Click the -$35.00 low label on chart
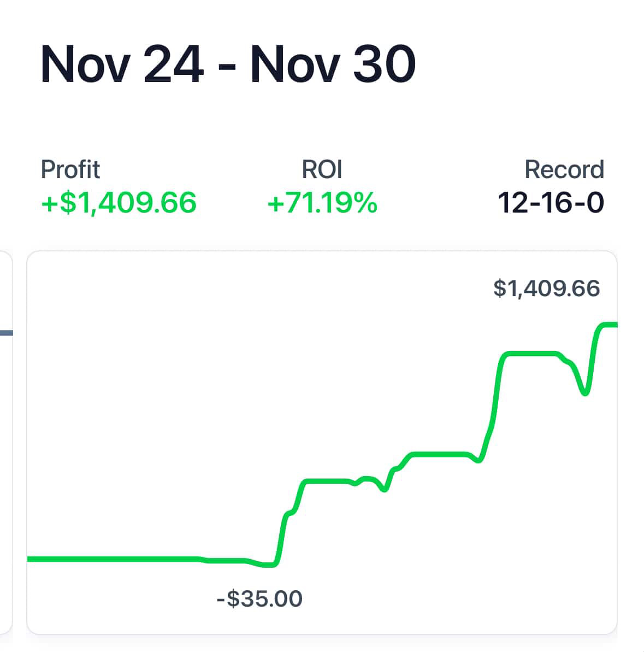 coord(259,599)
